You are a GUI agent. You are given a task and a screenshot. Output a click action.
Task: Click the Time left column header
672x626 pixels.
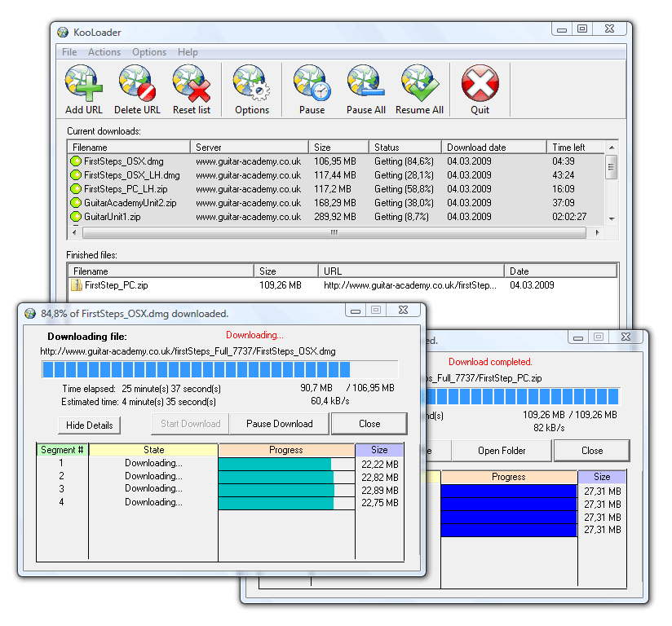576,148
